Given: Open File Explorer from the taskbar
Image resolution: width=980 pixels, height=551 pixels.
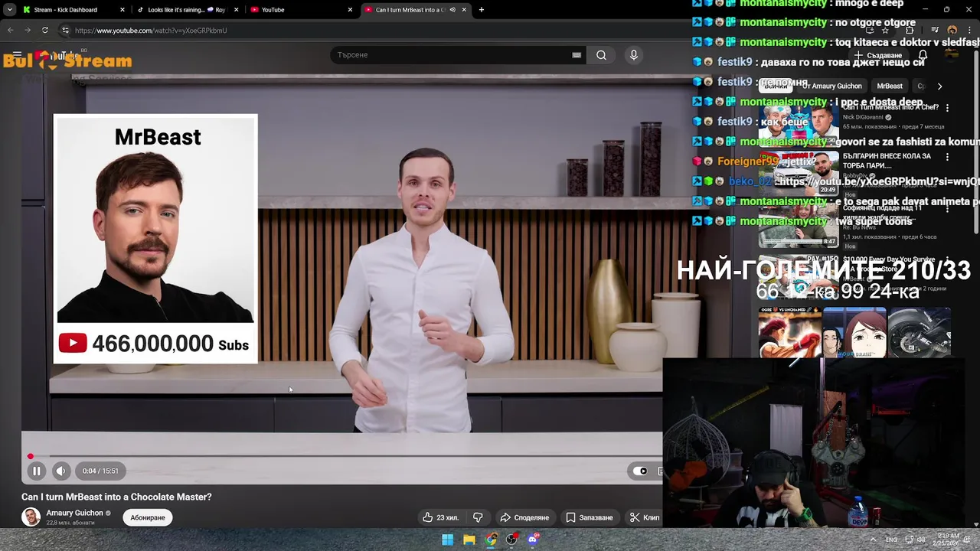Looking at the screenshot, I should coord(469,540).
